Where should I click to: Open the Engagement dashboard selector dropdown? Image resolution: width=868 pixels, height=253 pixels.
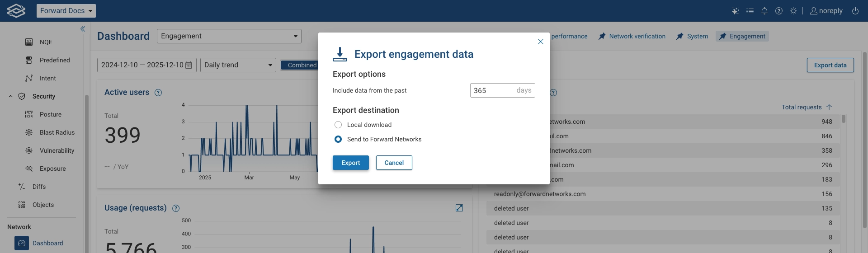click(x=229, y=36)
